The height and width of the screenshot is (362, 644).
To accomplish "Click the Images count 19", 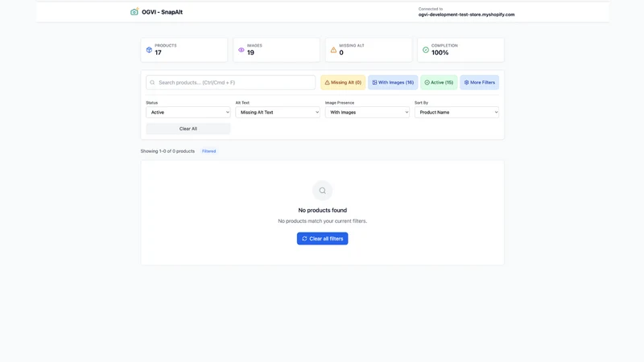I will click(250, 52).
